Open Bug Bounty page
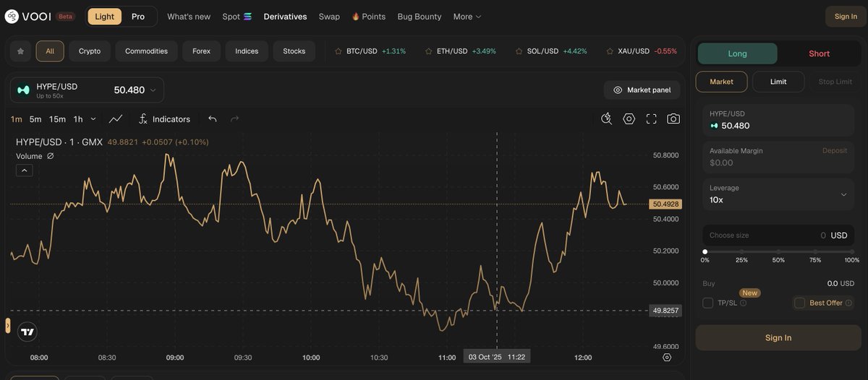This screenshot has height=380, width=868. [x=420, y=17]
